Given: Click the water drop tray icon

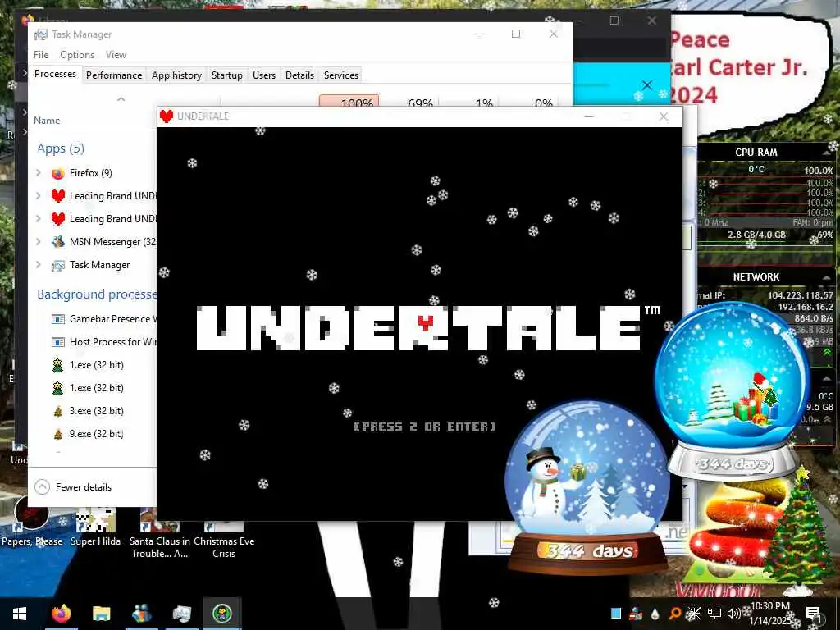Looking at the screenshot, I should [655, 614].
